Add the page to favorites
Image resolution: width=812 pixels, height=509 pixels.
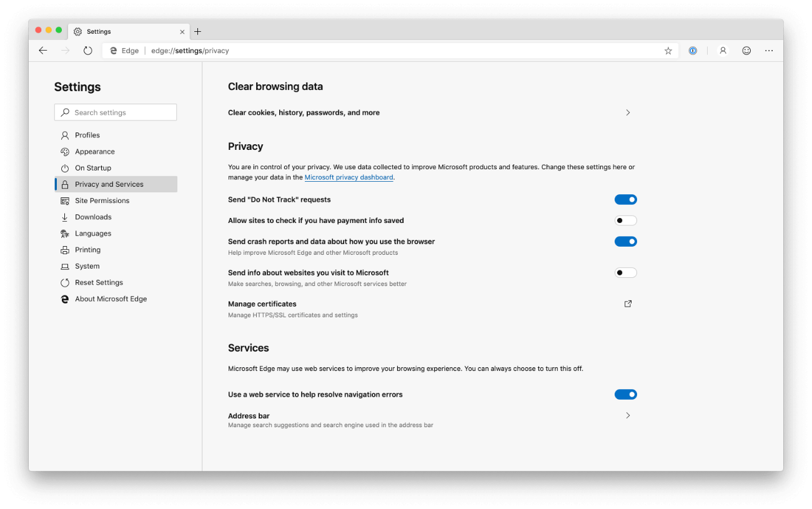pos(668,51)
